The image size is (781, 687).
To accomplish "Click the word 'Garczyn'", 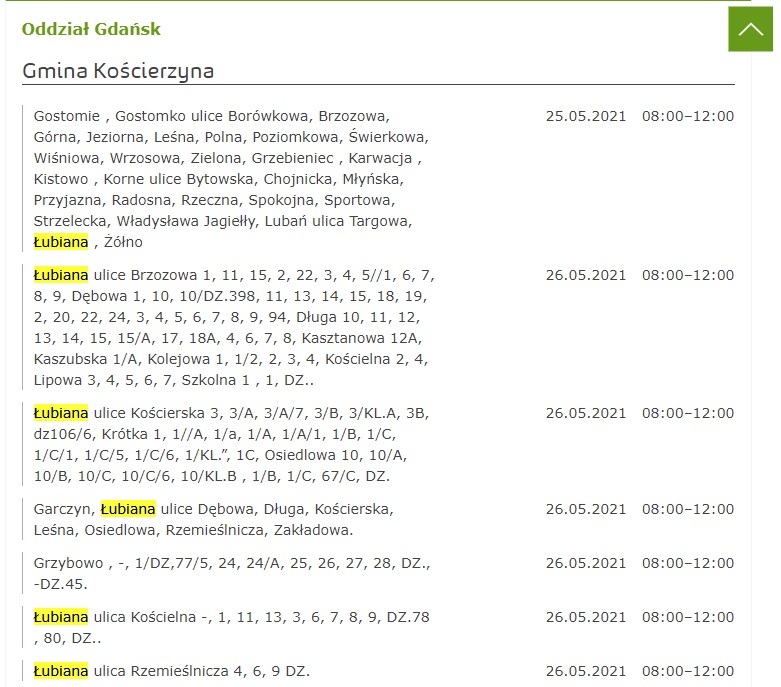I will click(x=62, y=509).
